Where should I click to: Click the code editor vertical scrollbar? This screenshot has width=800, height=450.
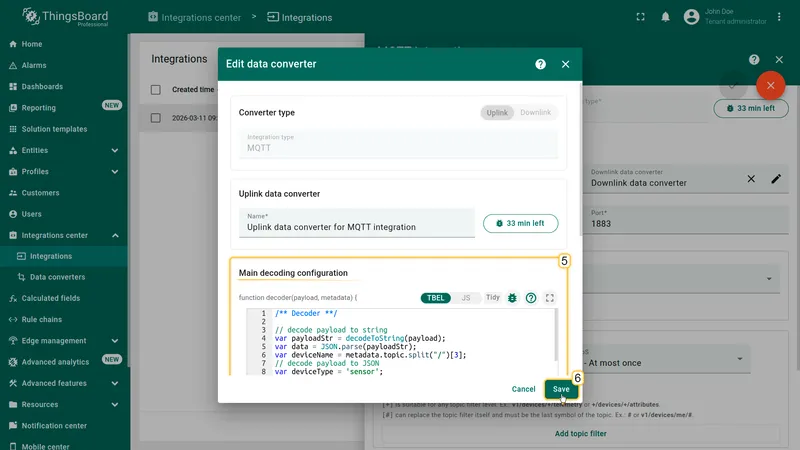coord(556,335)
